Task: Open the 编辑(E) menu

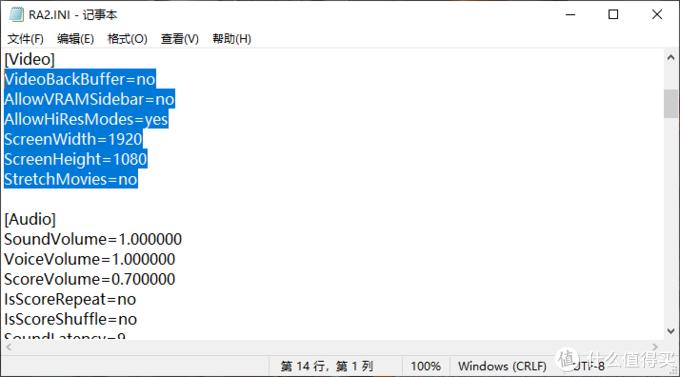Action: (x=75, y=39)
